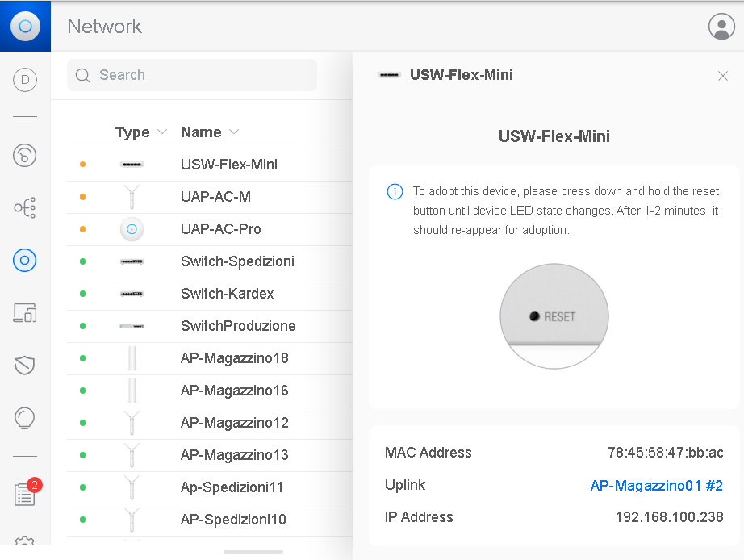Screen dimensions: 744x560
Task: Open the site switcher D icon
Action: click(x=25, y=79)
